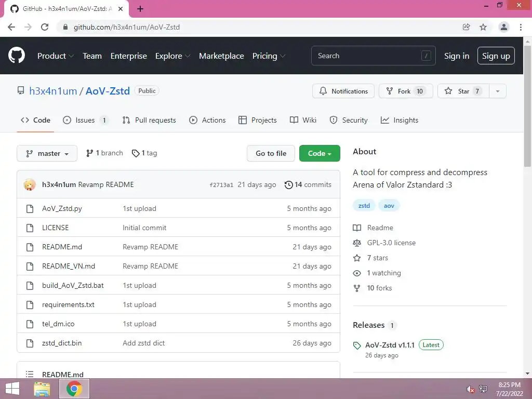Viewport: 532px width, 399px height.
Task: Open the Issues tab
Action: (x=86, y=120)
